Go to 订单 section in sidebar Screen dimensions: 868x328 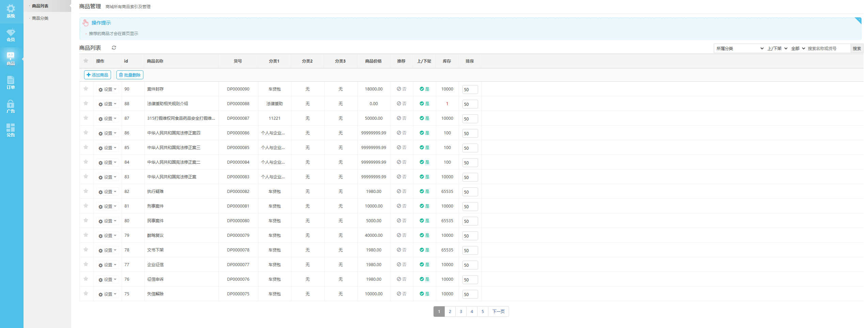coord(11,83)
